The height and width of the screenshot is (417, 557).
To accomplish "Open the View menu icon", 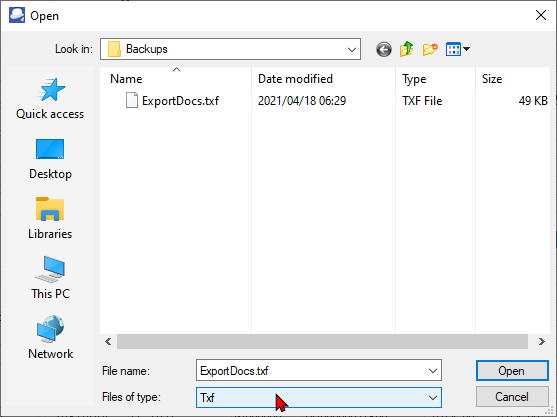I will pyautogui.click(x=453, y=49).
